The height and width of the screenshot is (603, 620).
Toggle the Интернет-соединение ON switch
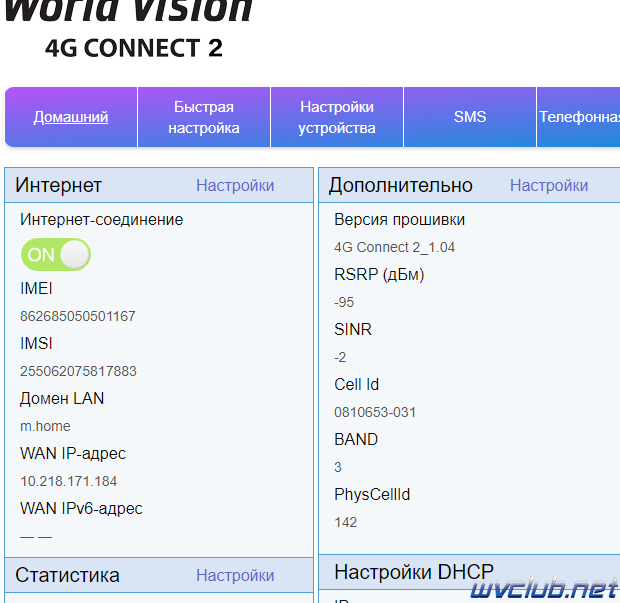pyautogui.click(x=56, y=254)
